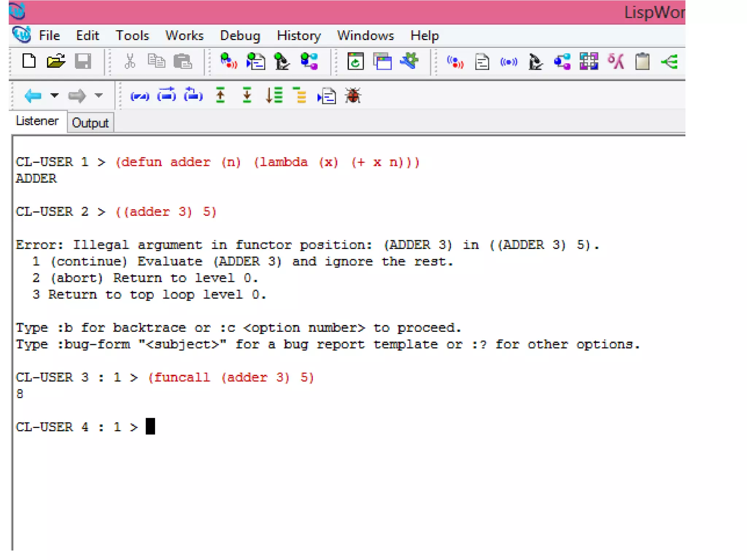Click the blue-pink class graph icon
This screenshot has width=747, height=560.
(562, 61)
